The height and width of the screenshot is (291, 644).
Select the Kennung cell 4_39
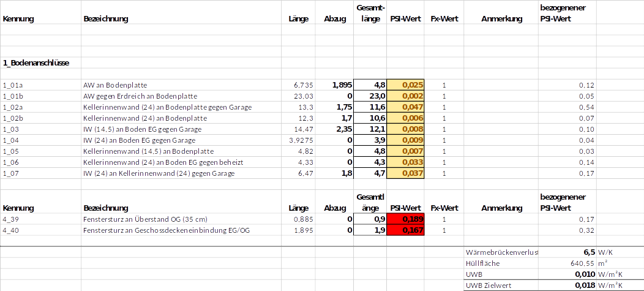tap(12, 219)
